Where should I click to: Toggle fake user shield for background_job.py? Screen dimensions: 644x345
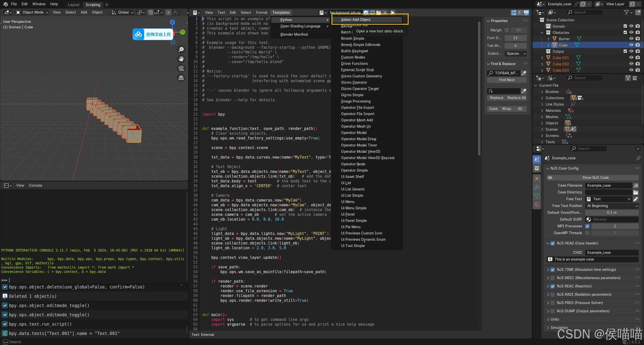point(366,12)
